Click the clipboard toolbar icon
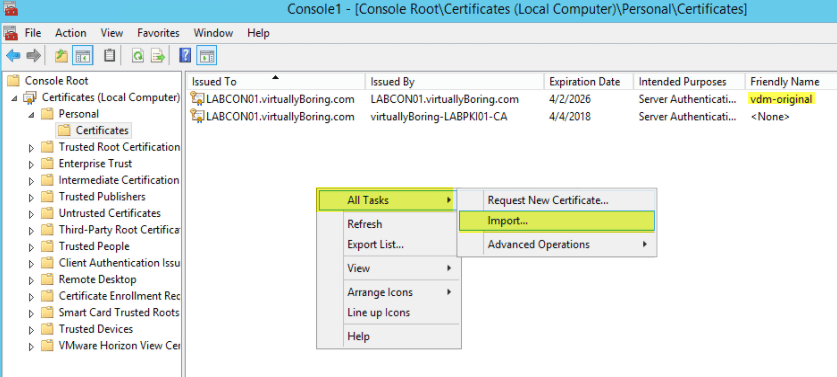The height and width of the screenshot is (377, 837). pos(109,55)
